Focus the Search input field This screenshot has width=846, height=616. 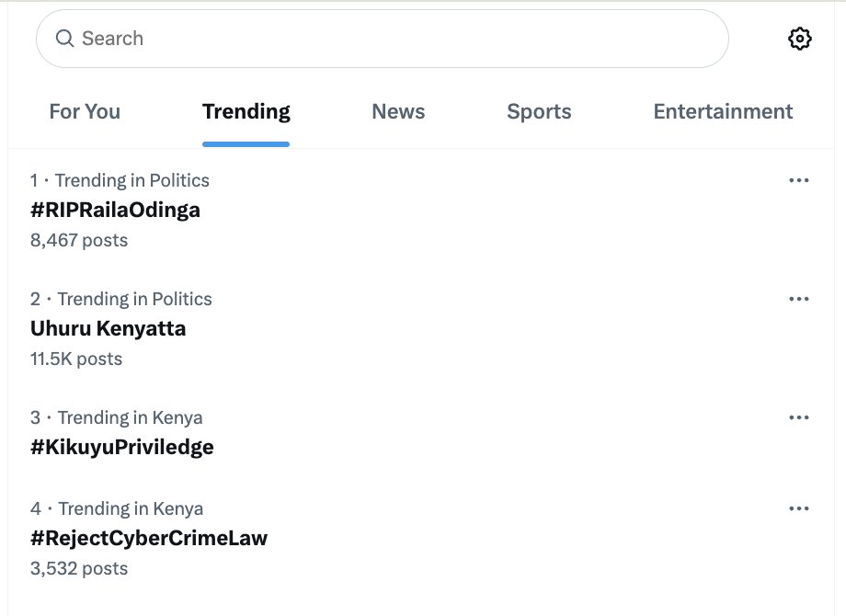pos(382,39)
